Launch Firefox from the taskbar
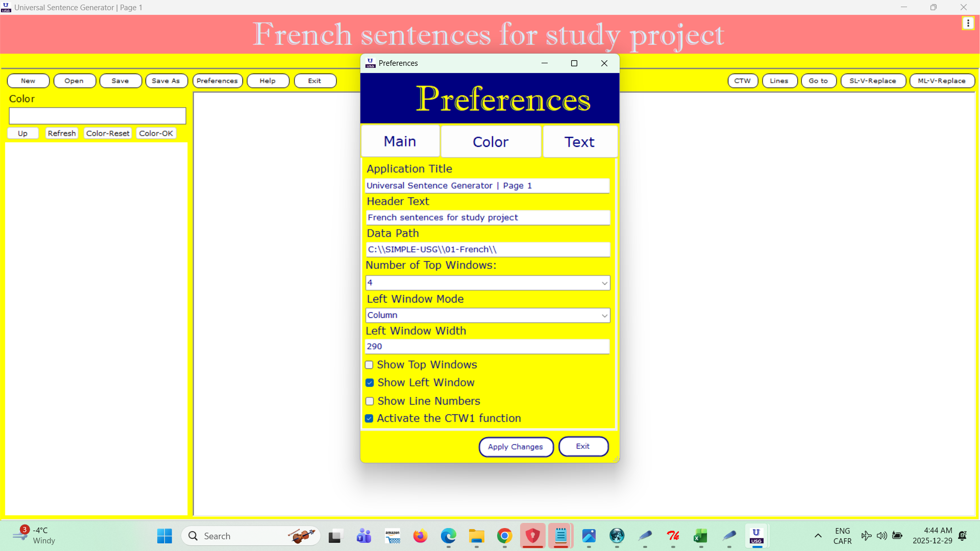 click(420, 536)
